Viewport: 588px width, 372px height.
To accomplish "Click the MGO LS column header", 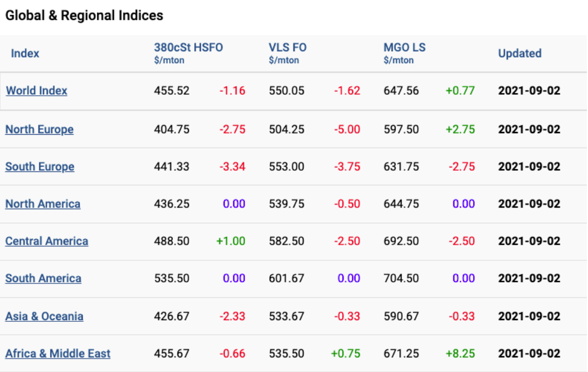I will (x=404, y=48).
